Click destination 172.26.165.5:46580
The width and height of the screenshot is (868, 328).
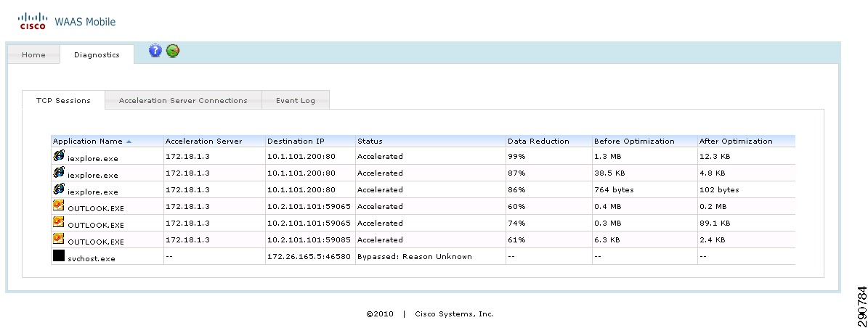click(309, 256)
